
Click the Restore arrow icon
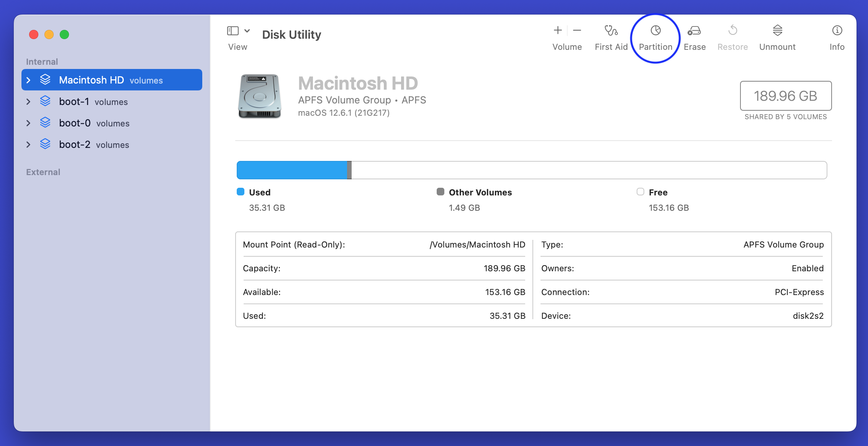point(733,30)
